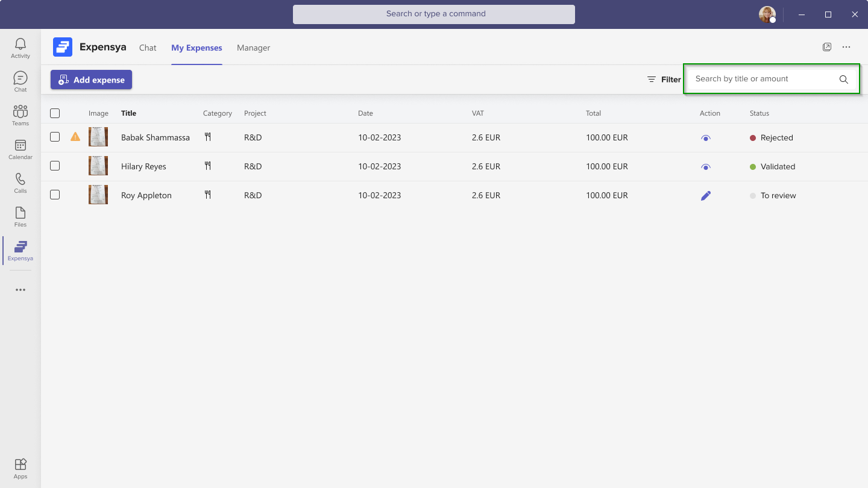Open the Activity bell in sidebar
Viewport: 868px width, 488px height.
[20, 48]
